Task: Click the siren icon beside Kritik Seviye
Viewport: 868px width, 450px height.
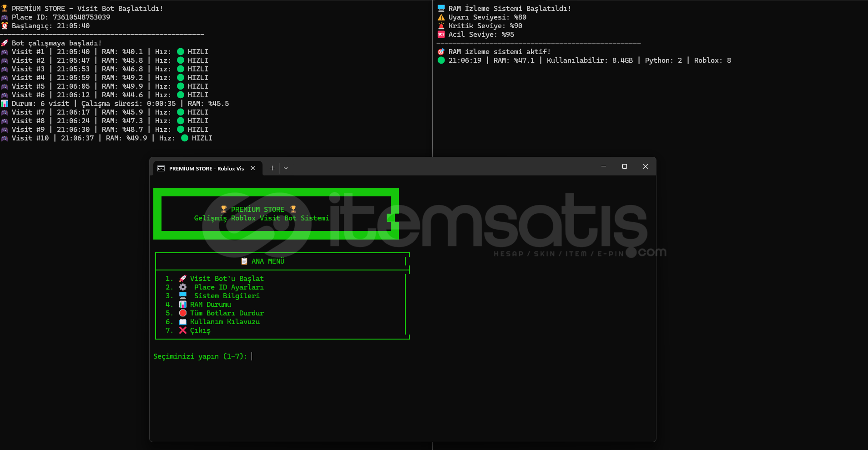Action: click(x=441, y=26)
